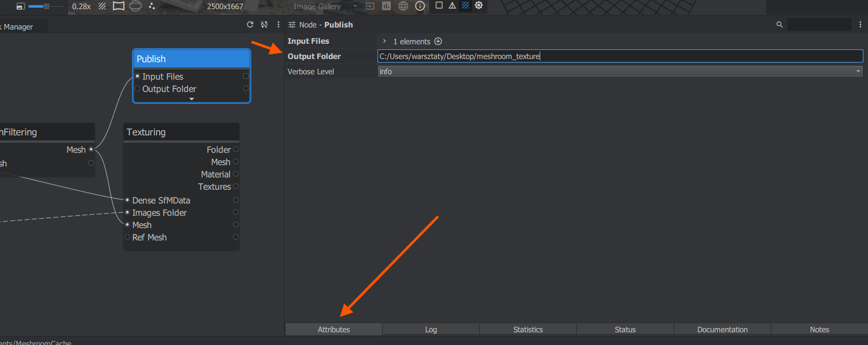
Task: Open viewer settings with the gear icon
Action: [x=479, y=6]
